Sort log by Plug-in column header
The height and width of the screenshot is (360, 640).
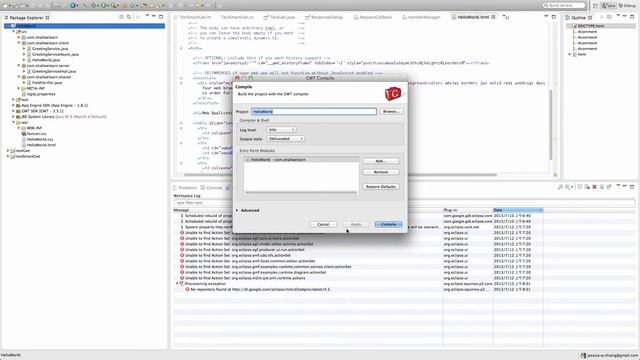(468, 210)
